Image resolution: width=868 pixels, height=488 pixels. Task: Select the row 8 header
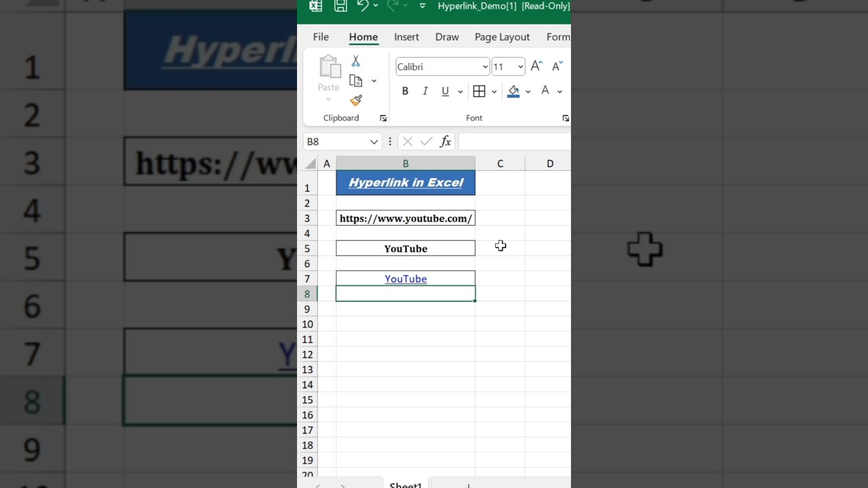click(x=307, y=294)
